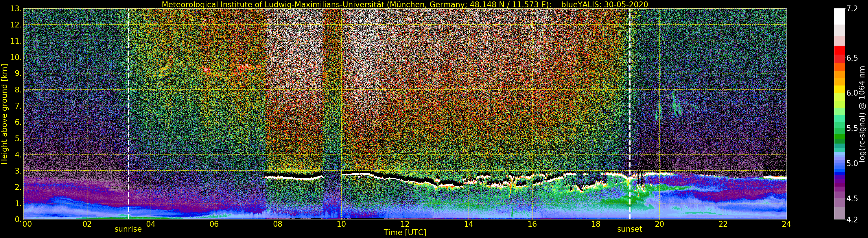Click the 4.2 value on the colorbar scale
This screenshot has width=868, height=238.
click(852, 220)
